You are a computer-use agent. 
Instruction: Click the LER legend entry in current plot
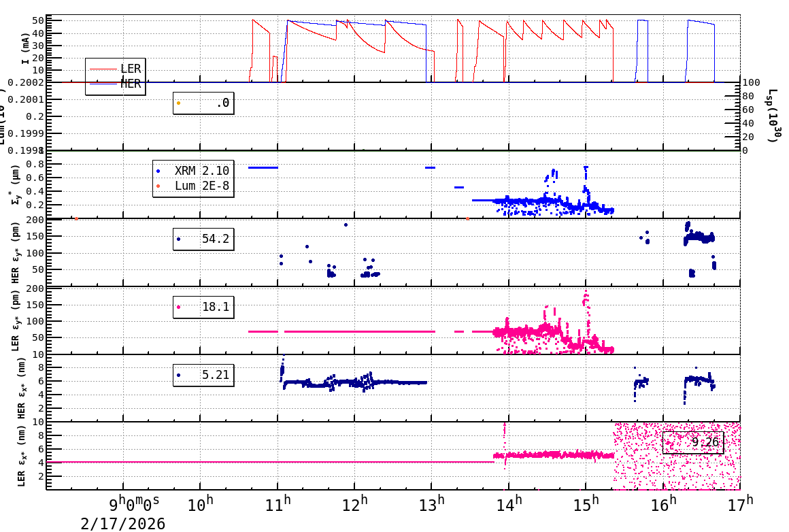coord(115,69)
